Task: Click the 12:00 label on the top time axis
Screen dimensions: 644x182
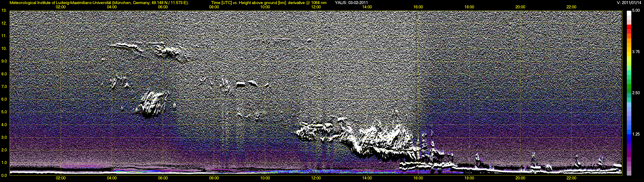Action: click(316, 7)
